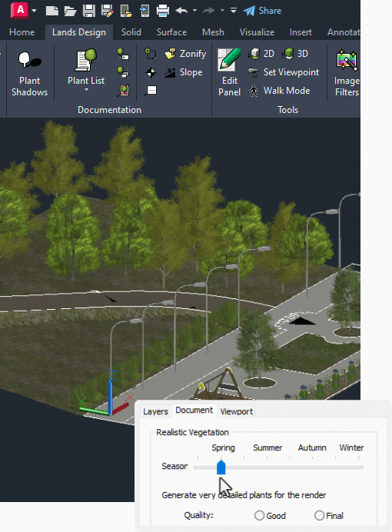Click the plant tag icon, middle of column
The image size is (392, 532).
pyautogui.click(x=123, y=72)
